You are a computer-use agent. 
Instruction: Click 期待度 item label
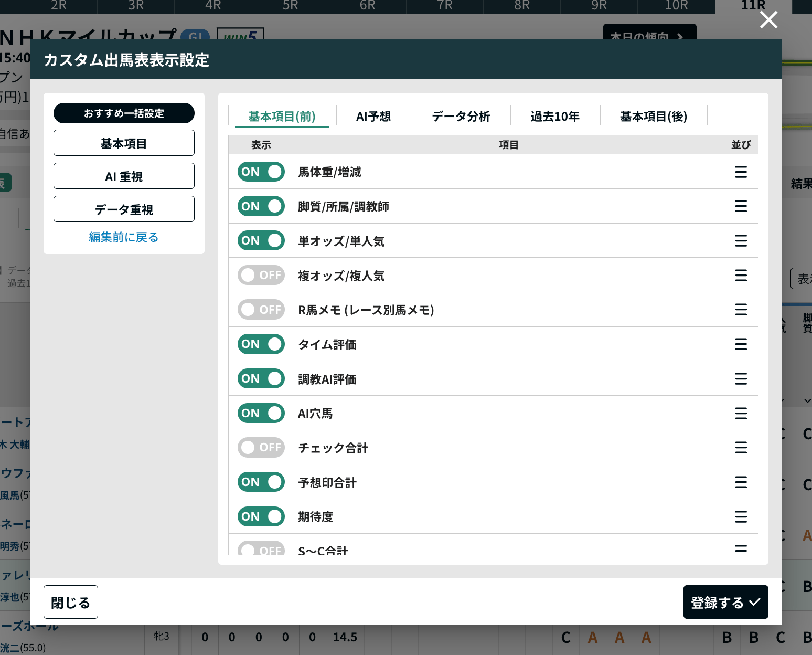point(315,517)
